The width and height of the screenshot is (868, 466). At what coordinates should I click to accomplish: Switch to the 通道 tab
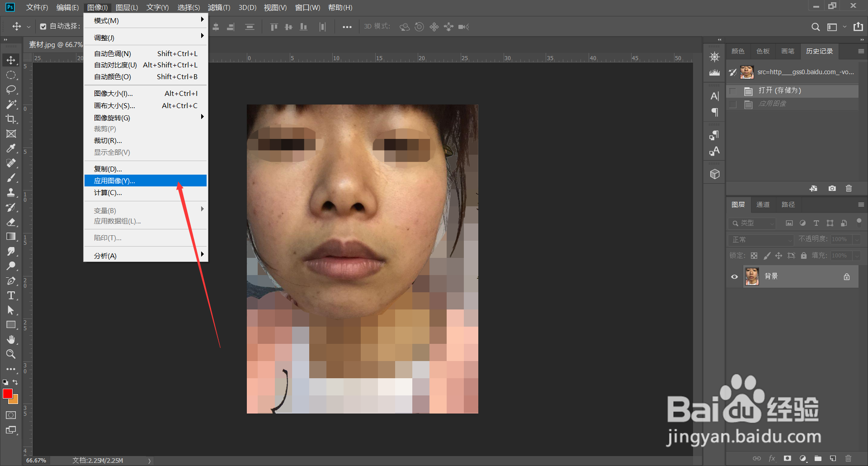[763, 204]
